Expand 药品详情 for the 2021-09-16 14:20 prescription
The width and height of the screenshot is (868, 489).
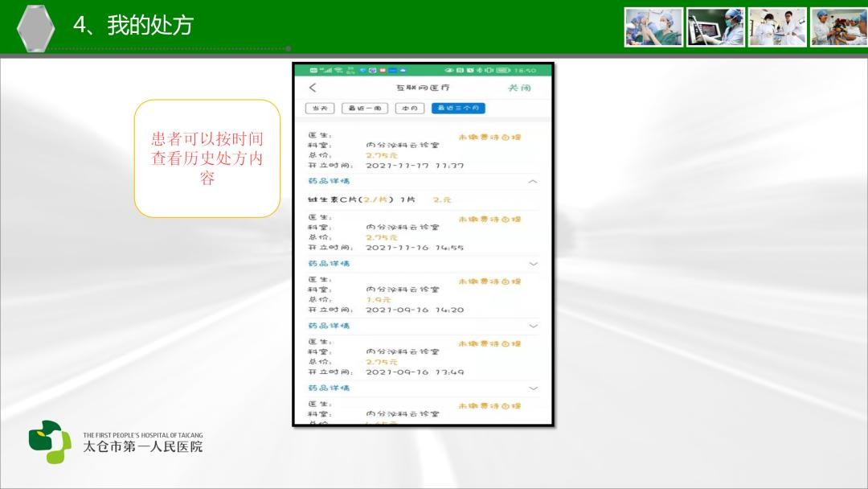[533, 326]
